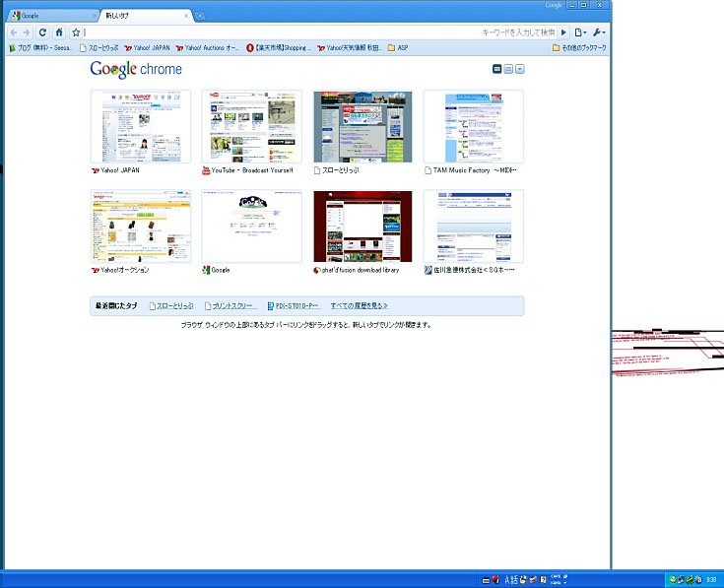Open the Yahoo!天気情報 bookmark
The image size is (724, 588).
(x=350, y=47)
